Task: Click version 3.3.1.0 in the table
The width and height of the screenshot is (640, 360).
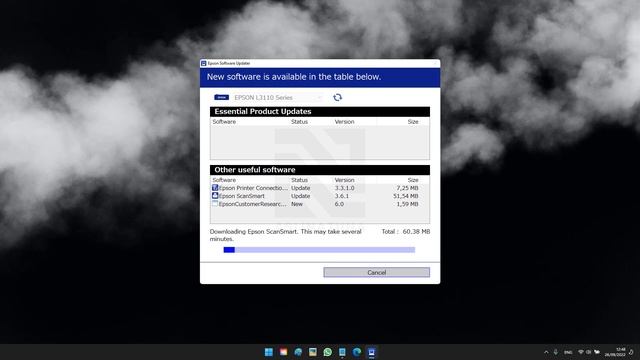Action: pos(344,188)
